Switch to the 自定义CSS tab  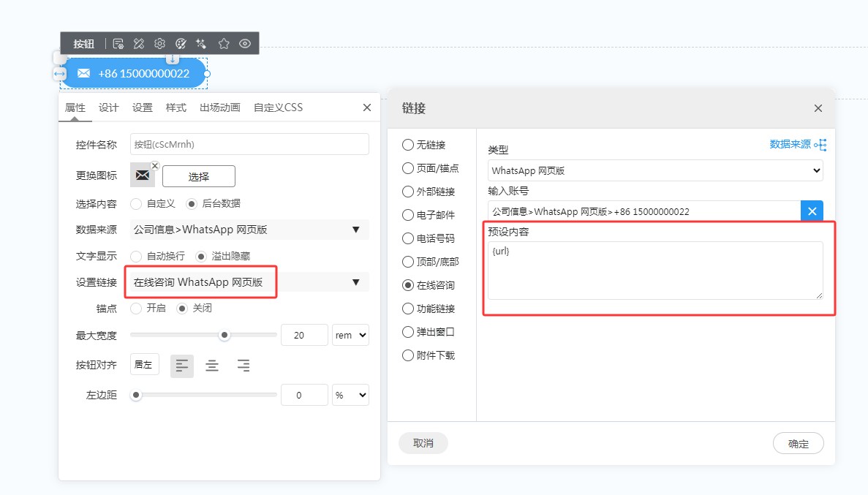[278, 107]
